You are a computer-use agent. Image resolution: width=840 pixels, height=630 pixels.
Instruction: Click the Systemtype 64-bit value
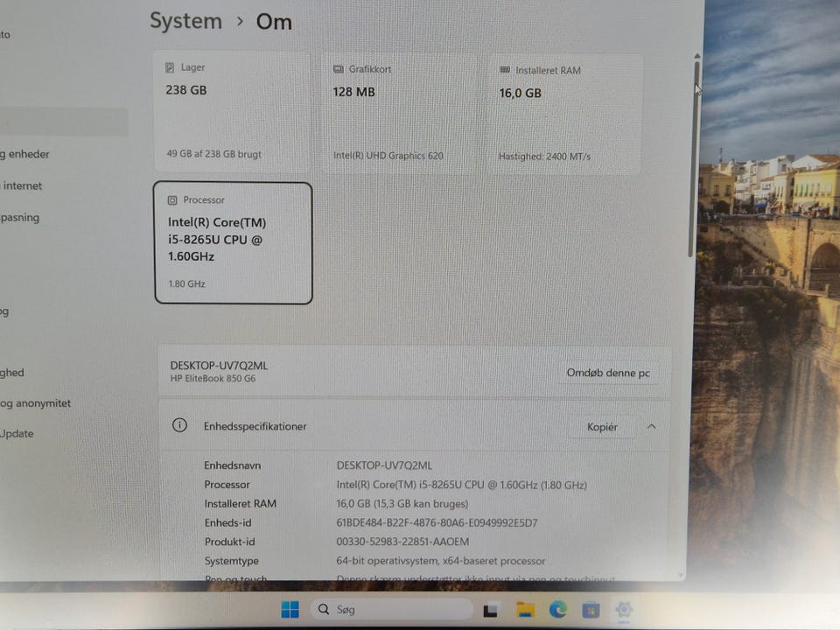pyautogui.click(x=440, y=561)
